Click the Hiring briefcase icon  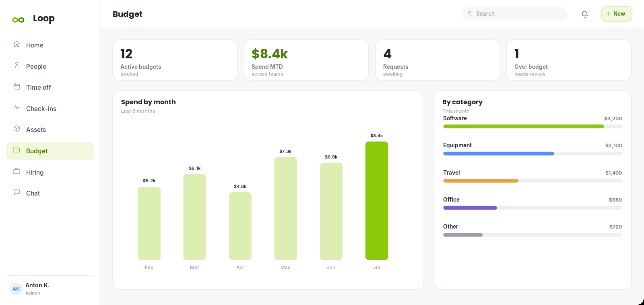(x=17, y=171)
